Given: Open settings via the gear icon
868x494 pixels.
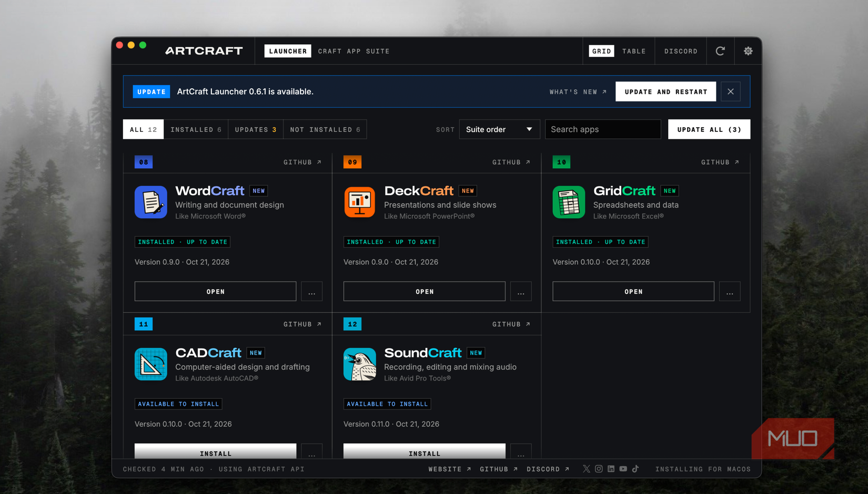Looking at the screenshot, I should [748, 51].
